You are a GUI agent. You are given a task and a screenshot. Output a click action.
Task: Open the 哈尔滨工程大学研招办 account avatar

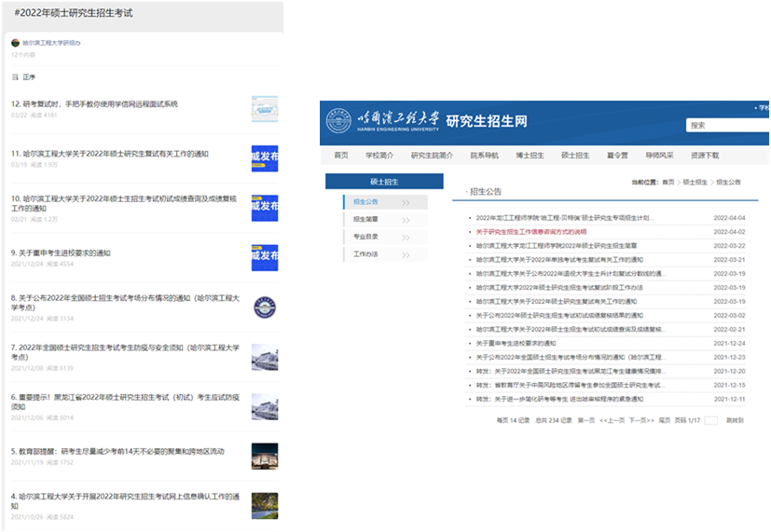pos(15,43)
